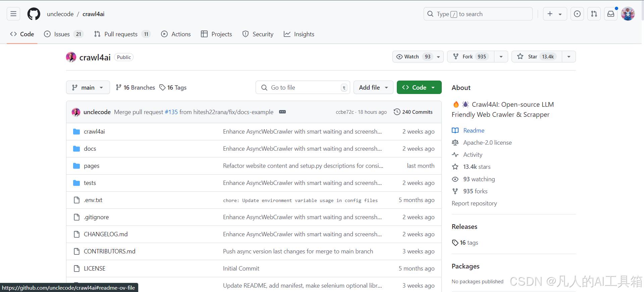644x292 pixels.
Task: Click the GitHub logo home icon
Action: tap(34, 14)
